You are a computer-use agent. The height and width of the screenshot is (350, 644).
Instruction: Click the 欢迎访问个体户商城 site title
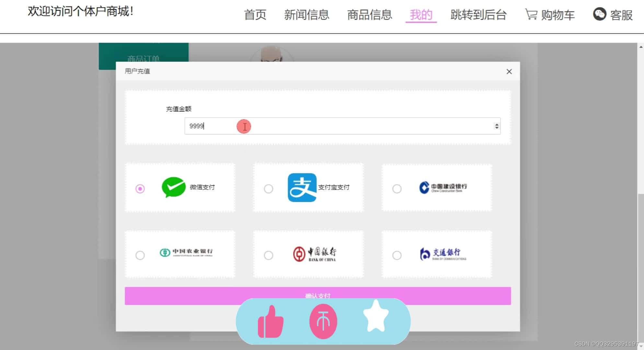81,11
